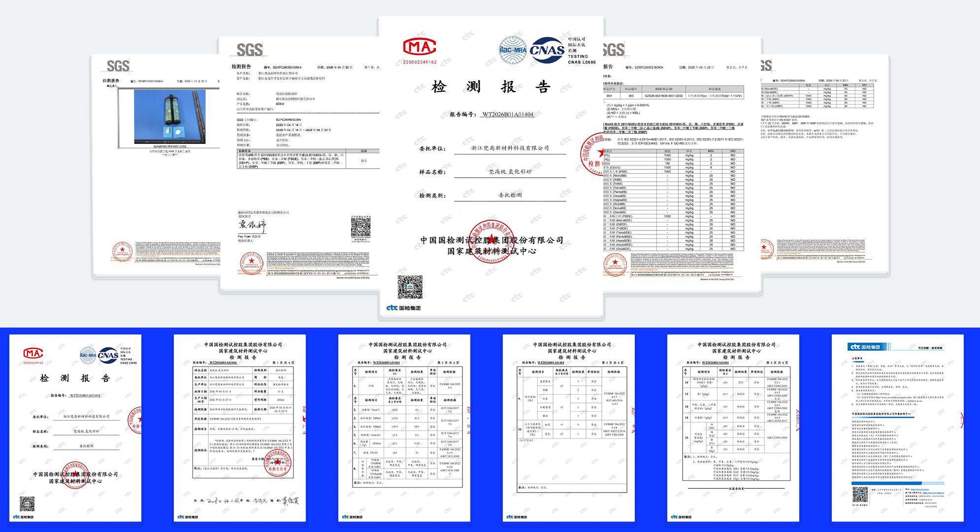Click the QR code on the signed SGS report page
Screen dimensions: 980x532
(x=360, y=228)
